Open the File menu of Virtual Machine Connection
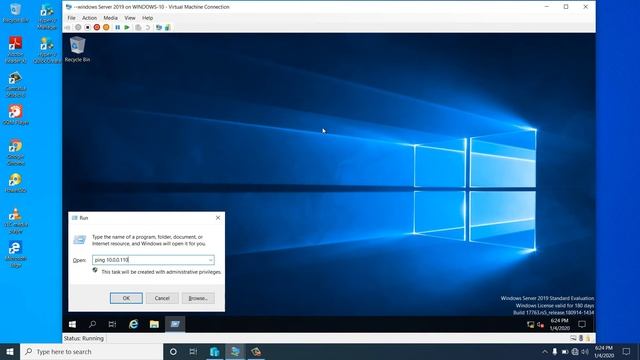This screenshot has height=360, width=640. point(71,18)
